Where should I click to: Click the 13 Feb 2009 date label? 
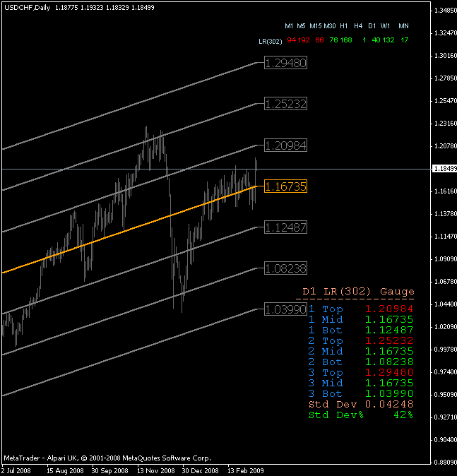tap(246, 471)
